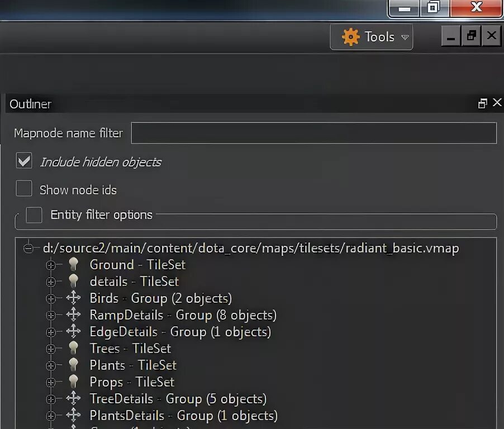Viewport: 504px width, 429px height.
Task: Select Plants - TileSet row
Action: tap(133, 365)
